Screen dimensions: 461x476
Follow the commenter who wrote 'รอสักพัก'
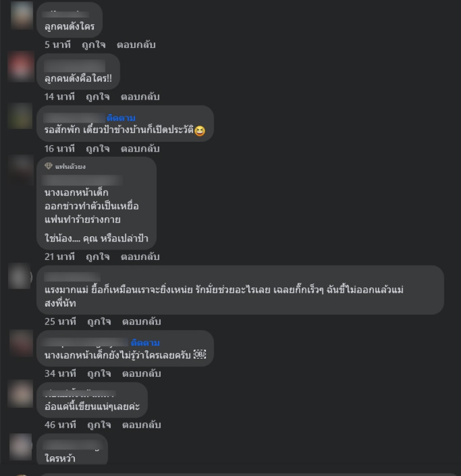(121, 118)
